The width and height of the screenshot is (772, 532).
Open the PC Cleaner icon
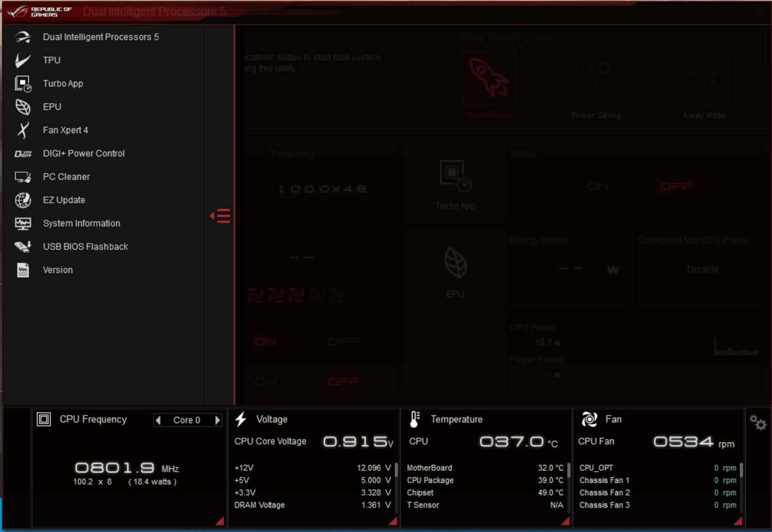(22, 177)
